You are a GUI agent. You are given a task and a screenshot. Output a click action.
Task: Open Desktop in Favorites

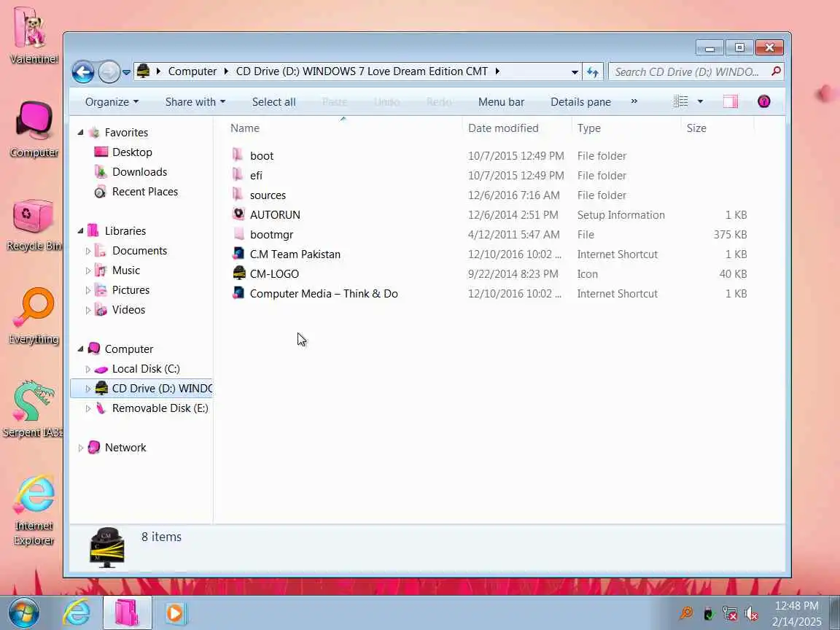132,152
